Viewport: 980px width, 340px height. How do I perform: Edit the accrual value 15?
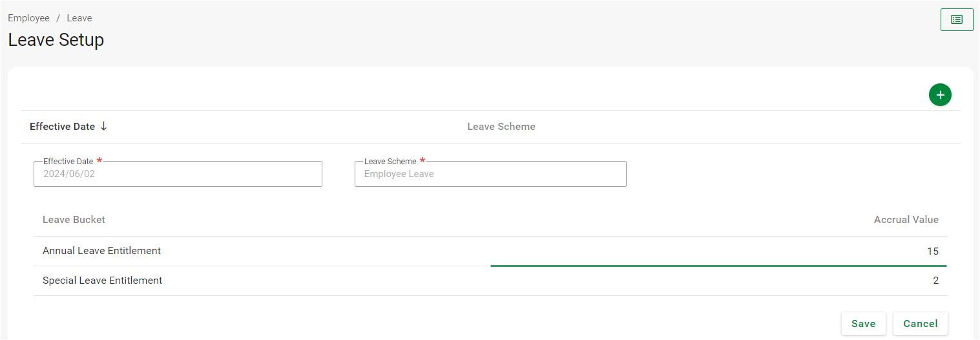click(x=932, y=251)
